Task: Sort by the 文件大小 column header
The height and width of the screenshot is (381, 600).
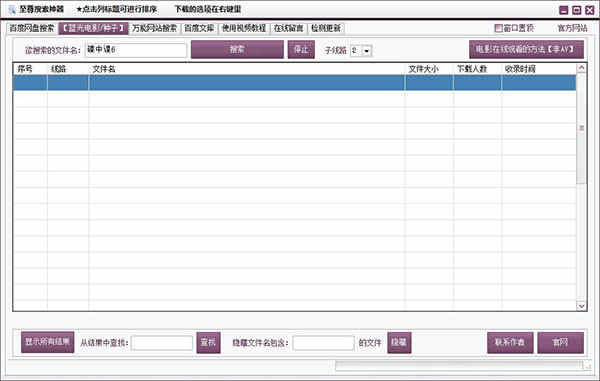Action: click(x=423, y=69)
